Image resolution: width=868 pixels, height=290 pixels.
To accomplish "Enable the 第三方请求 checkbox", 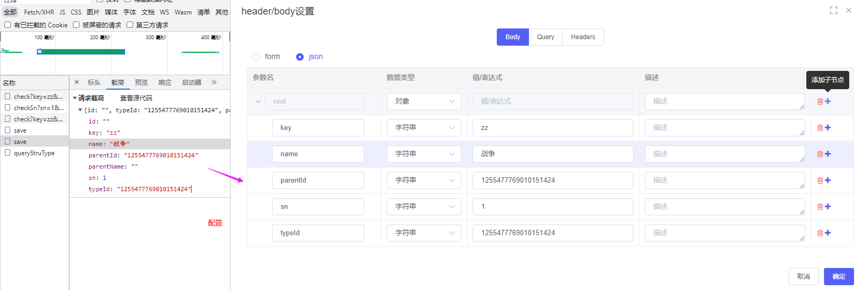I will [x=130, y=25].
